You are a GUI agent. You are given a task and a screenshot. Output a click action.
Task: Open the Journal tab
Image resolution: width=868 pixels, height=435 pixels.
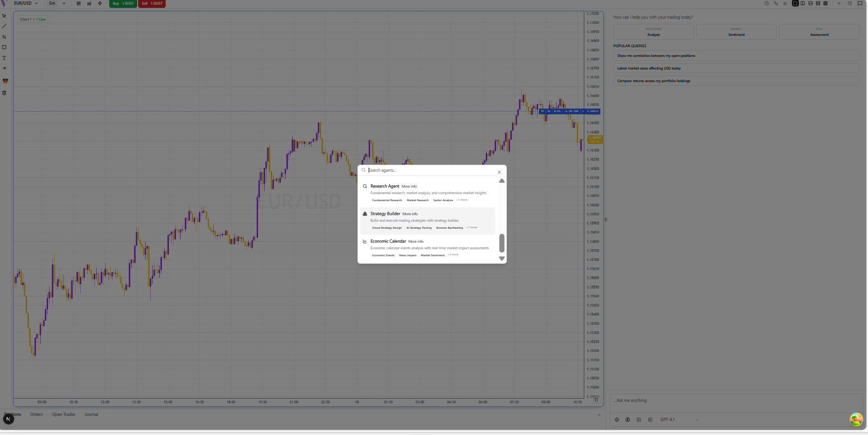point(91,414)
